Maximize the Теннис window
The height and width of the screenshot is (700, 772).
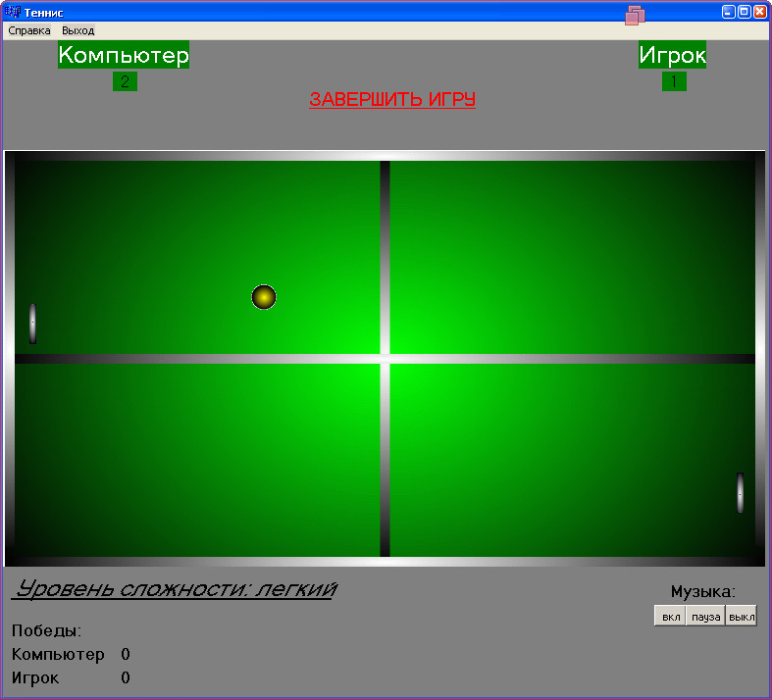(x=745, y=12)
